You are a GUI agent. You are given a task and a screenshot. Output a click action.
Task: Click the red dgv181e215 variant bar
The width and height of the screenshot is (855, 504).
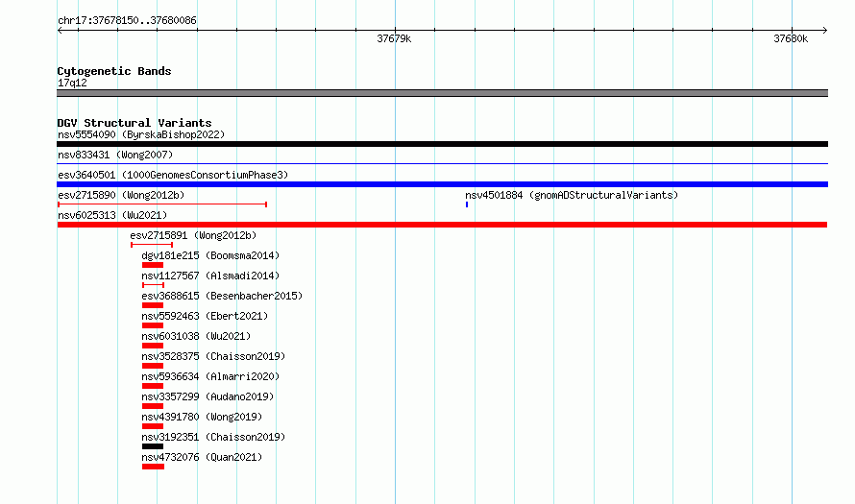tap(153, 265)
